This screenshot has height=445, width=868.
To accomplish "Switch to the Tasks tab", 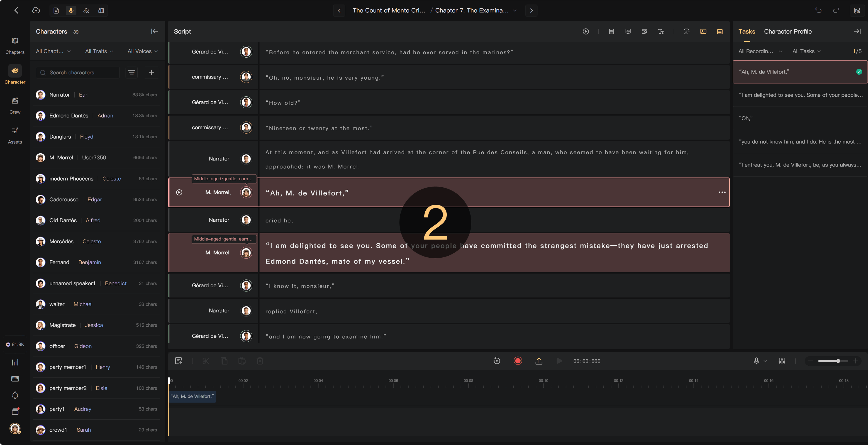I will pos(747,31).
